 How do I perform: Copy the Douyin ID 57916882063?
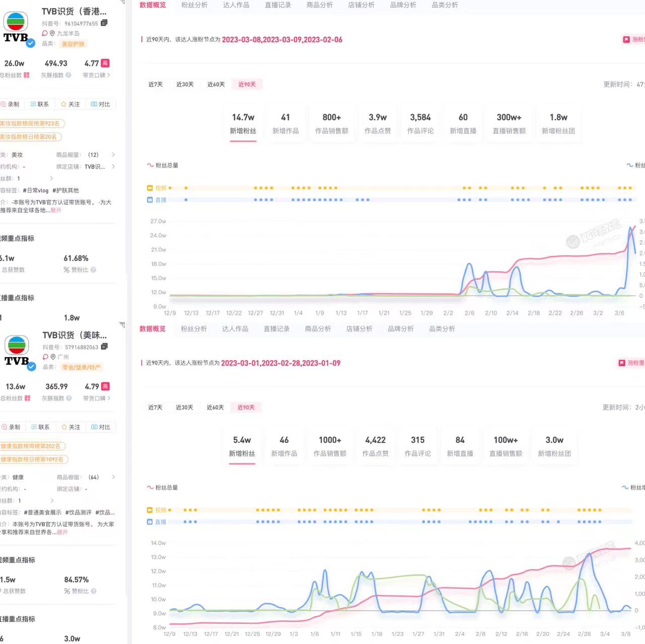point(104,347)
